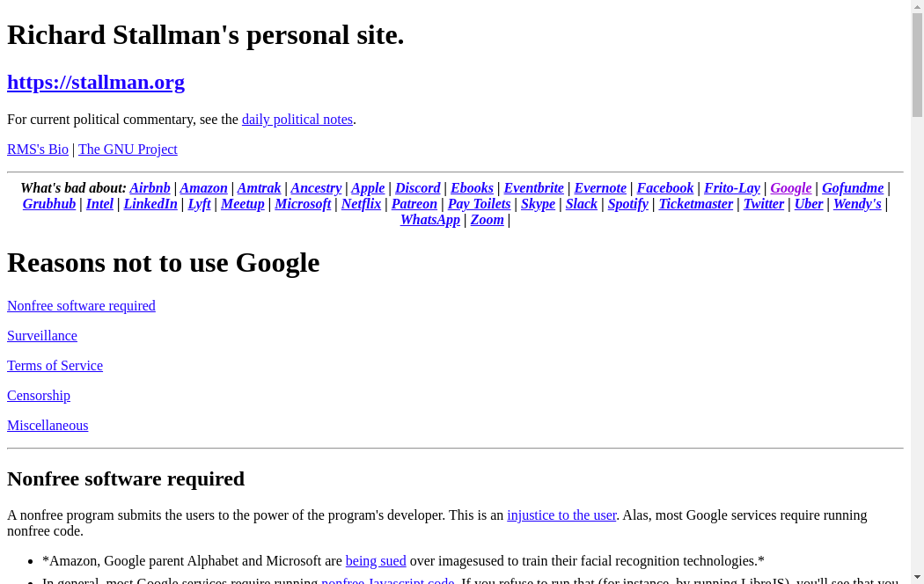Jump to the Surveillance section
Viewport: 924px width, 584px height.
(x=42, y=336)
